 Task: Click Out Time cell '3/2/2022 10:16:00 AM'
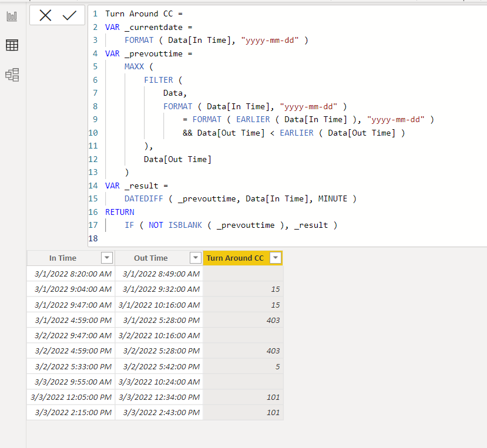coord(159,335)
